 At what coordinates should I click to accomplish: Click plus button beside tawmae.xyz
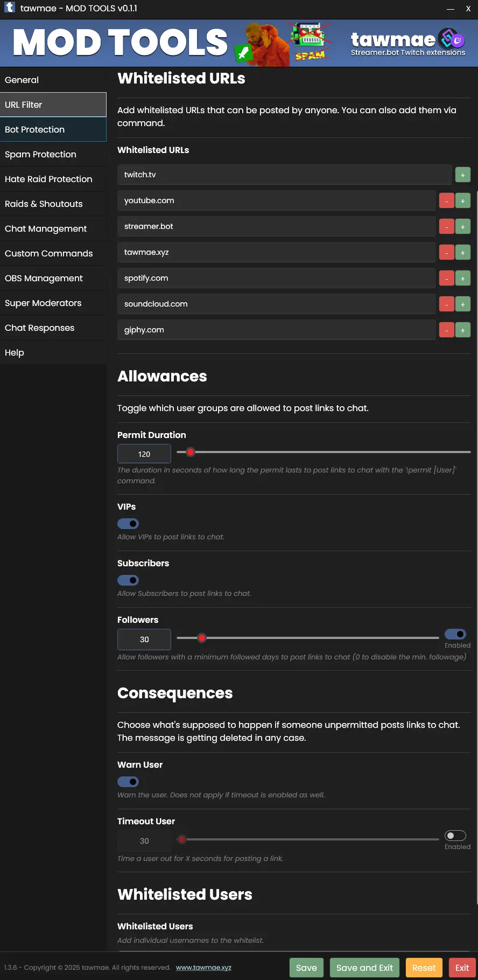(462, 253)
